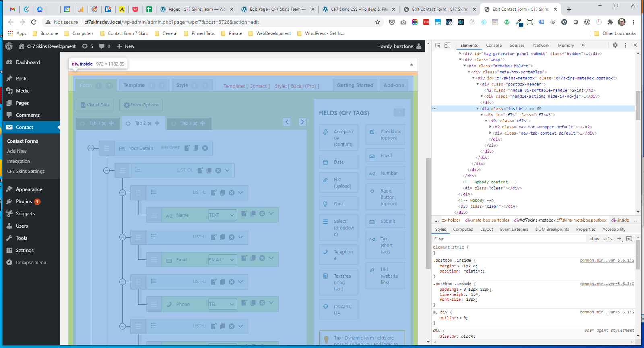Toggle the .cls class editor
The width and height of the screenshot is (644, 348).
click(x=608, y=239)
